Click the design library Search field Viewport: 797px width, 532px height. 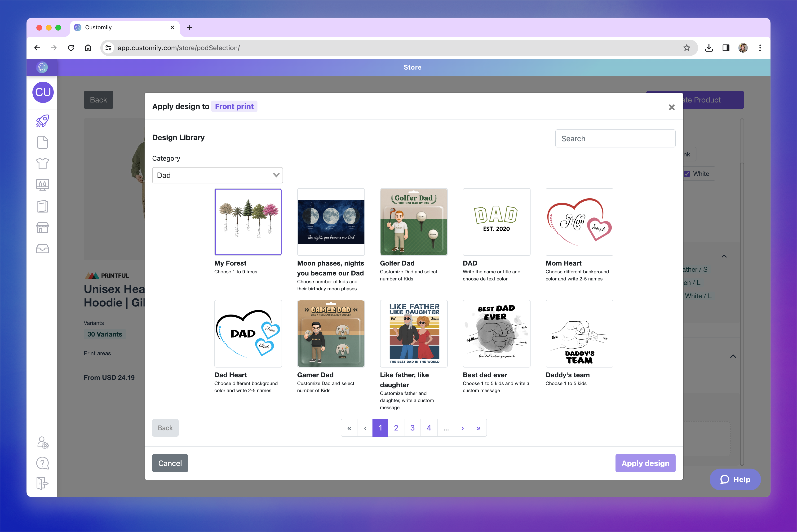point(615,138)
